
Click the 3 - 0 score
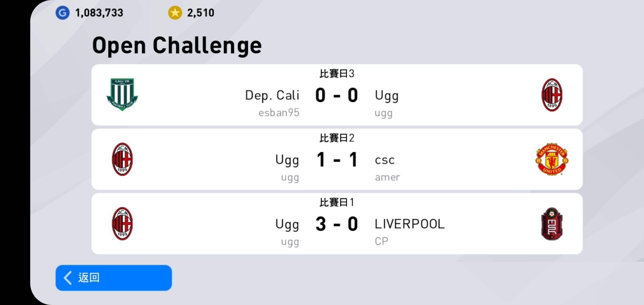(336, 224)
